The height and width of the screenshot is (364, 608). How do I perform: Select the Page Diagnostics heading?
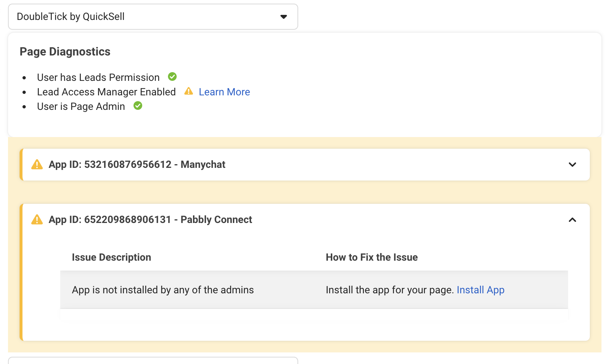(65, 51)
